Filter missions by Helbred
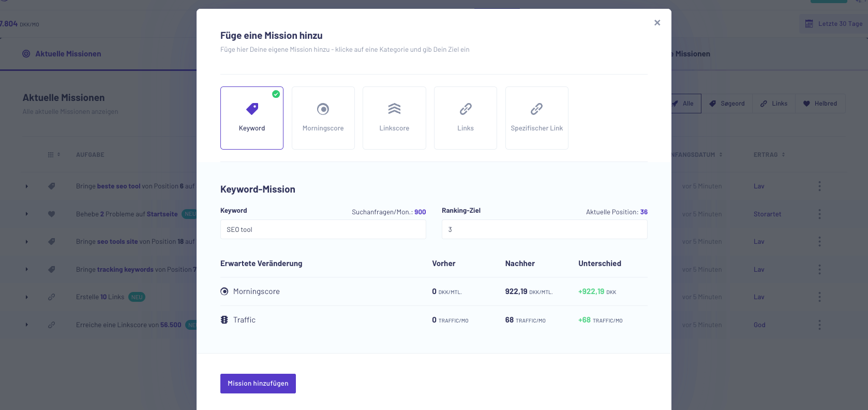The width and height of the screenshot is (868, 410). tap(820, 104)
